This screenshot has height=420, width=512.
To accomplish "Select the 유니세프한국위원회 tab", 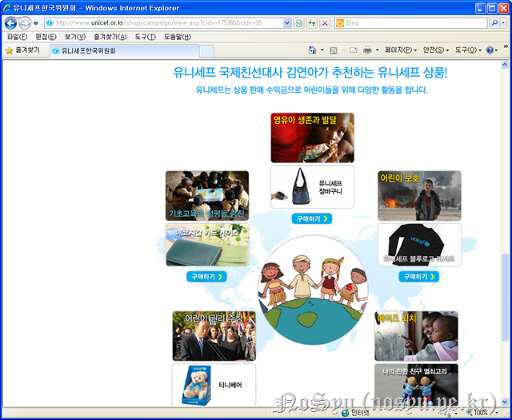I will click(x=88, y=50).
